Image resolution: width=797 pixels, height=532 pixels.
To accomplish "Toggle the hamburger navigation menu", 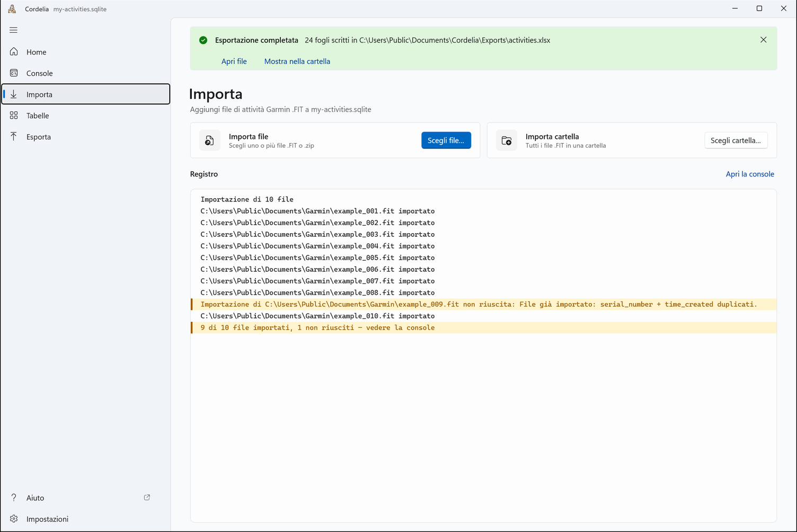I will pyautogui.click(x=14, y=30).
